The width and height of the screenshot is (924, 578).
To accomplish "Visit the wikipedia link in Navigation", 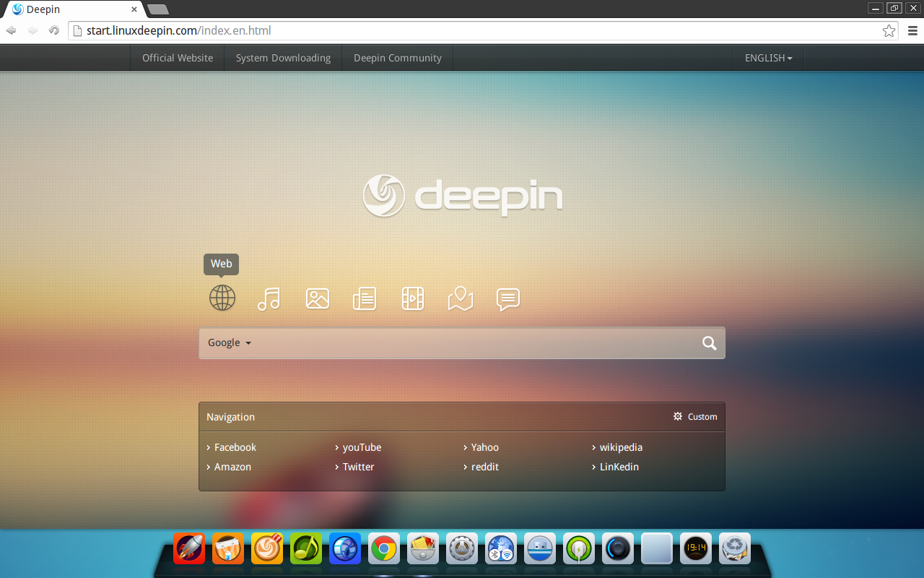I will (x=621, y=447).
